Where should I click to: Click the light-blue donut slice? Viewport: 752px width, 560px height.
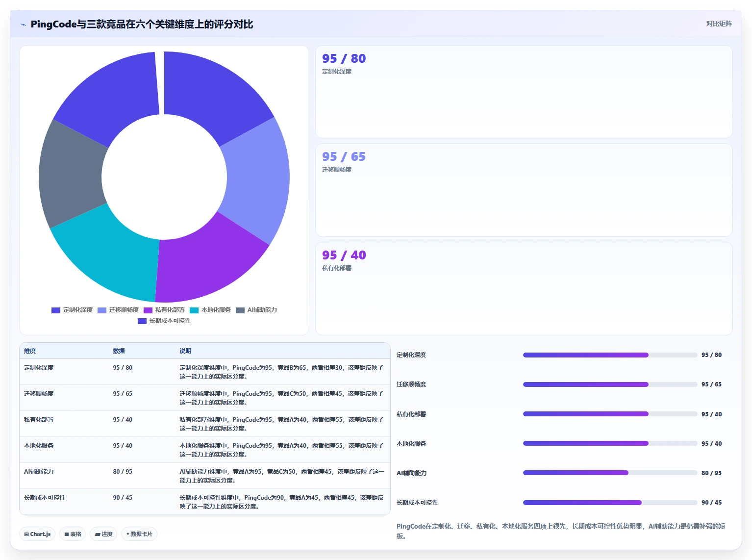(x=257, y=179)
